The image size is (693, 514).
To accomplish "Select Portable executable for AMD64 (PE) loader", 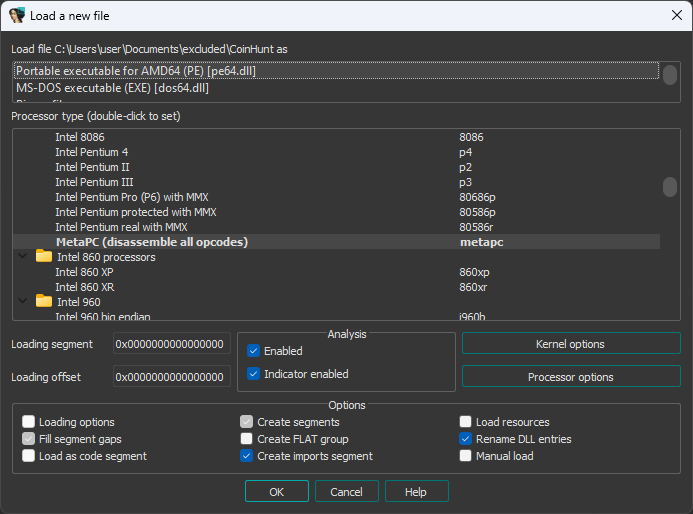I will (336, 71).
